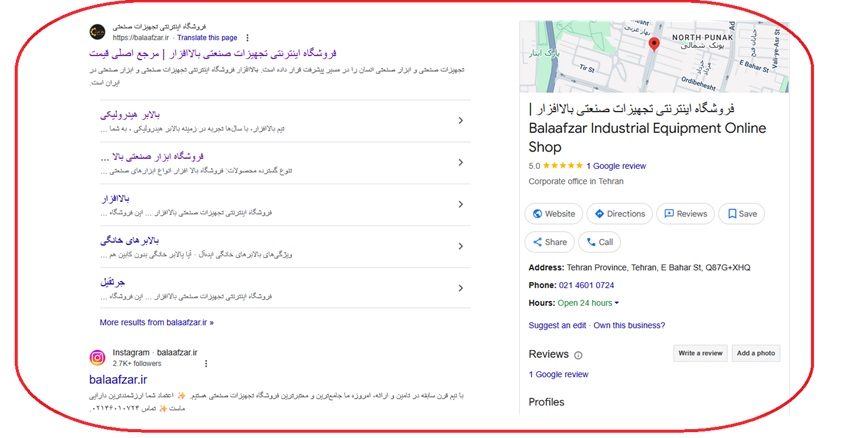Click Add a photo button

(756, 353)
